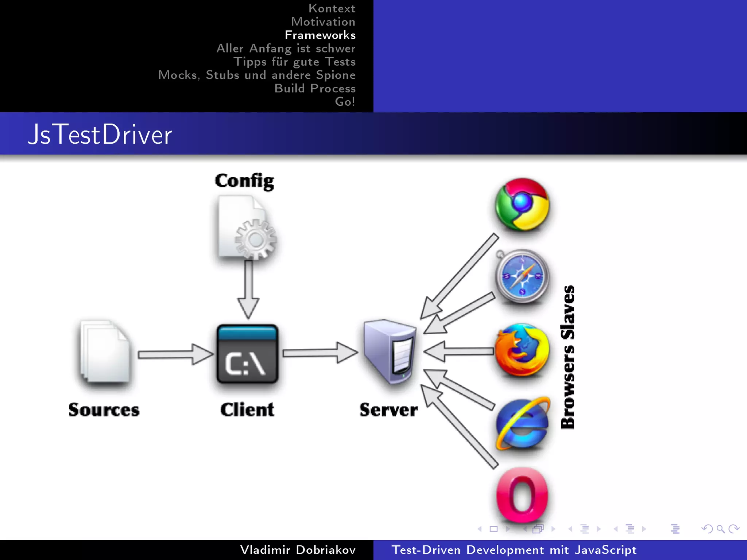Jump to the Build Process section
Viewport: 747px width, 560px height.
315,88
